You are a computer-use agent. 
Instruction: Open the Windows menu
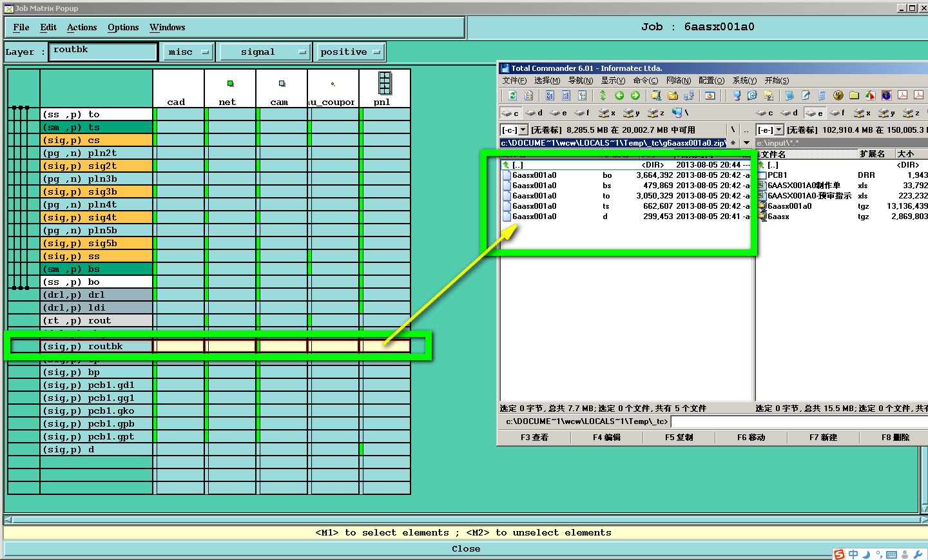pyautogui.click(x=168, y=28)
